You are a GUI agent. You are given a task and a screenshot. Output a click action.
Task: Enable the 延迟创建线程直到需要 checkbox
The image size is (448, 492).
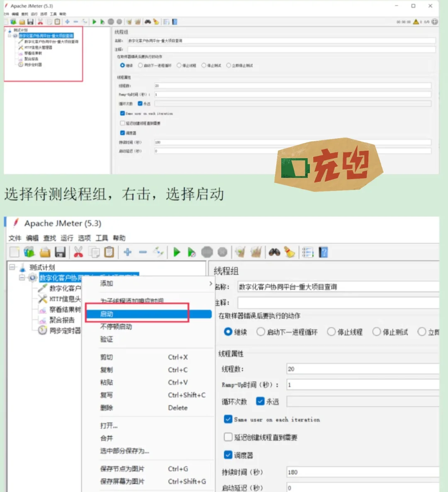[x=228, y=437]
